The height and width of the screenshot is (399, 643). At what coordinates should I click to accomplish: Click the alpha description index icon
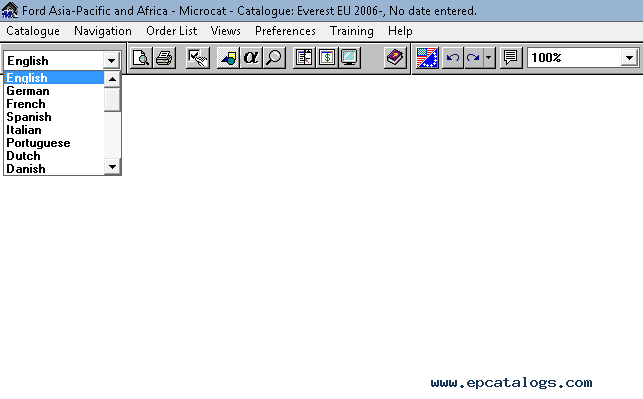[251, 58]
